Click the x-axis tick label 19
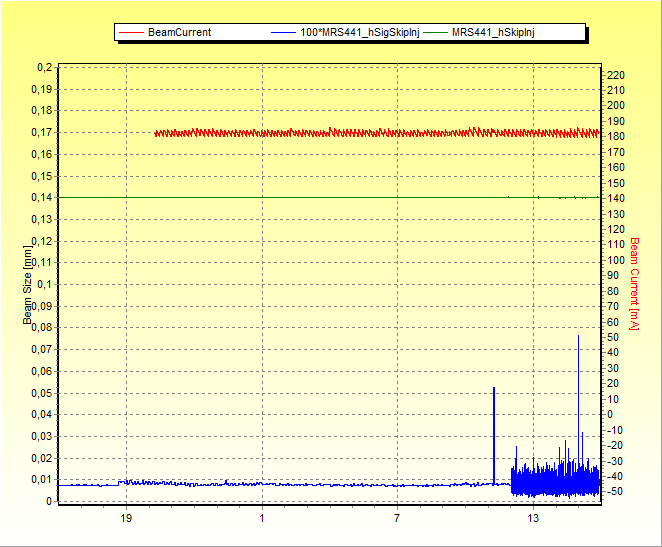 pyautogui.click(x=126, y=518)
